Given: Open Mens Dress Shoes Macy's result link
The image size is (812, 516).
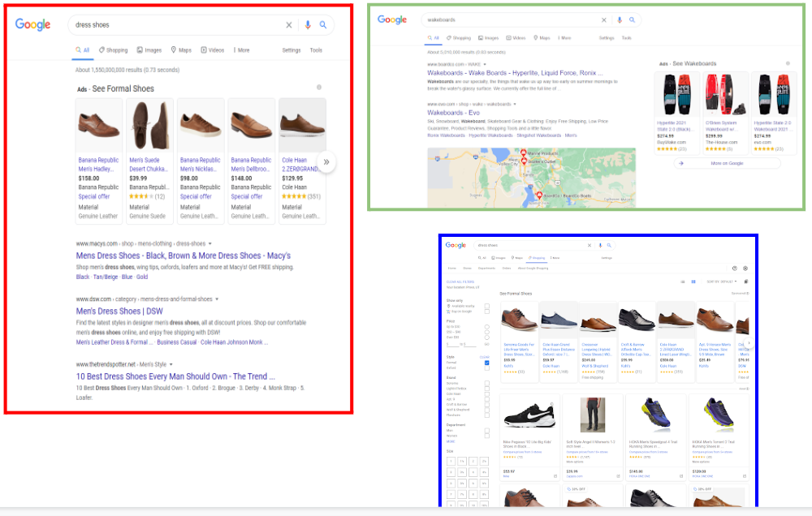Looking at the screenshot, I should 184,256.
